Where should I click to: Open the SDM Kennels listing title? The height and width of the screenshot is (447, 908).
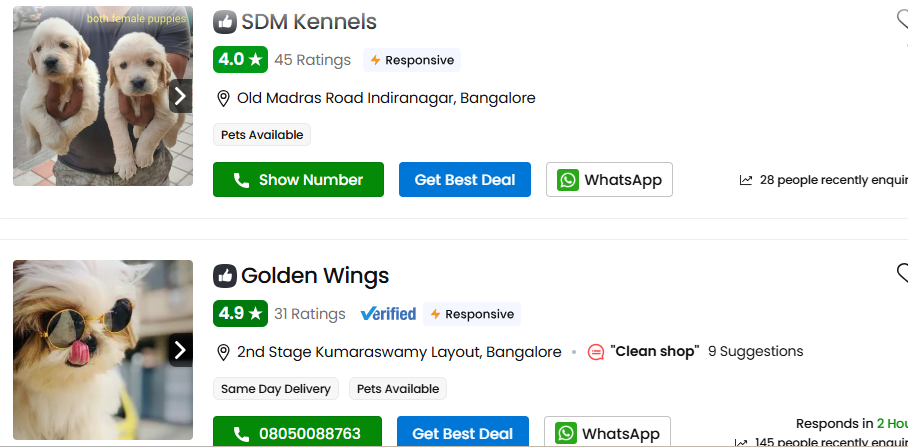309,22
